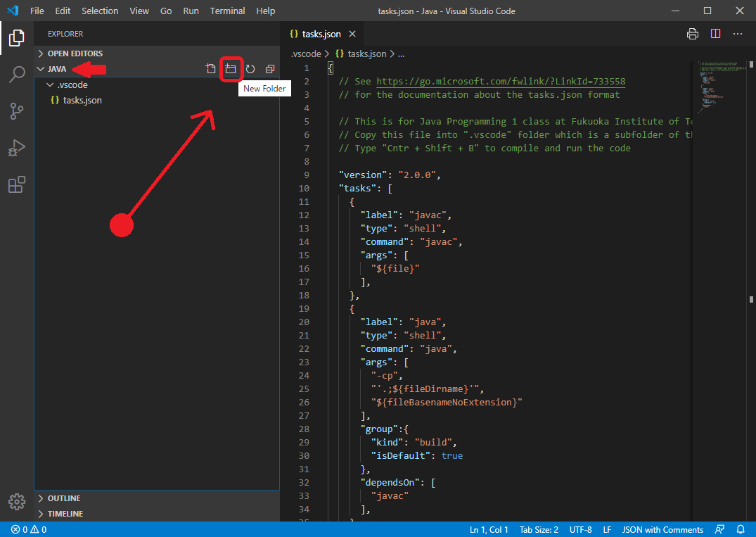Viewport: 756px width, 537px height.
Task: Collapse the .vscode folder
Action: (x=50, y=85)
